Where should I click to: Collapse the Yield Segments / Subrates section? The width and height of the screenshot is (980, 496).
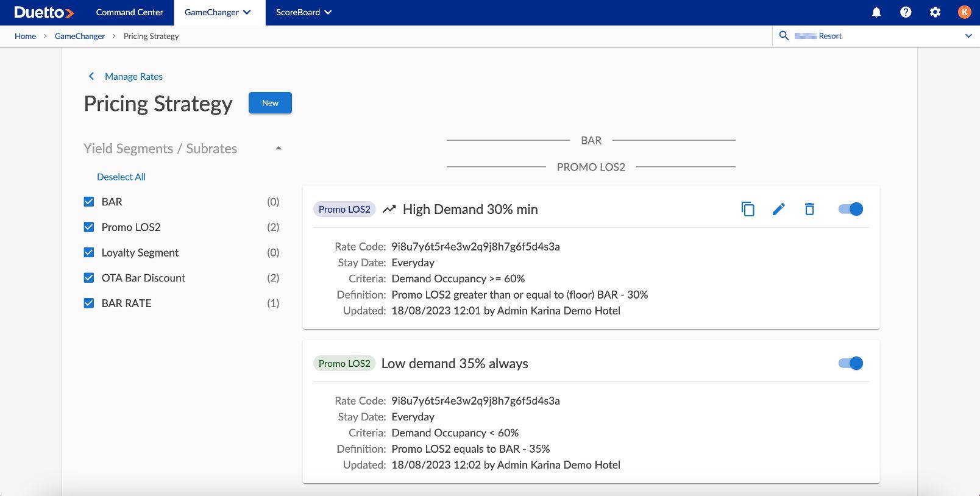pos(279,149)
